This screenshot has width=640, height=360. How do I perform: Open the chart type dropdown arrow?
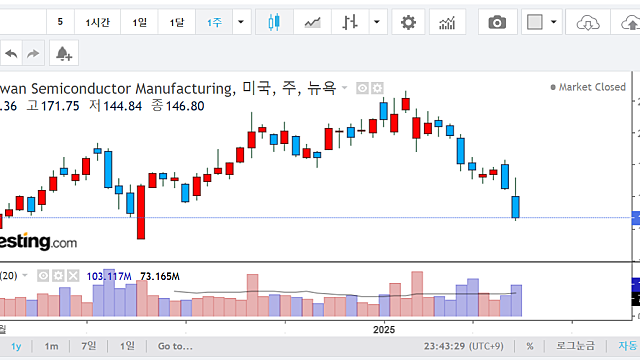(x=377, y=22)
